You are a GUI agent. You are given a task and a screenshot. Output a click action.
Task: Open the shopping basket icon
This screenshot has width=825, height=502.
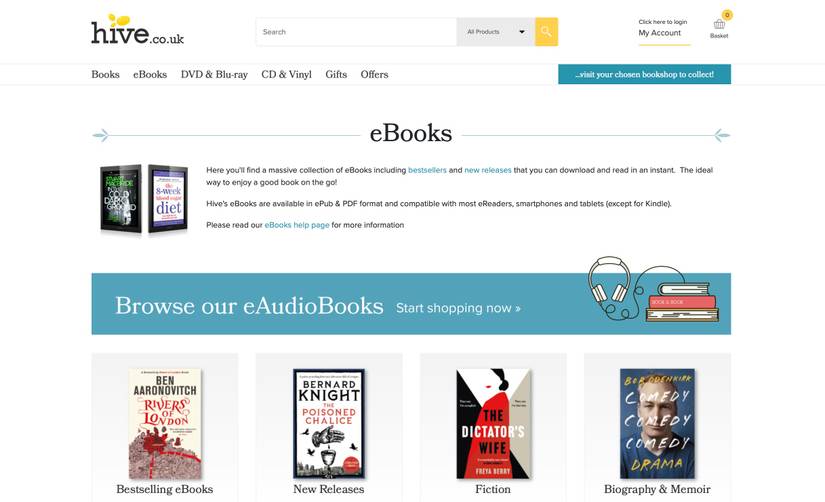click(719, 25)
